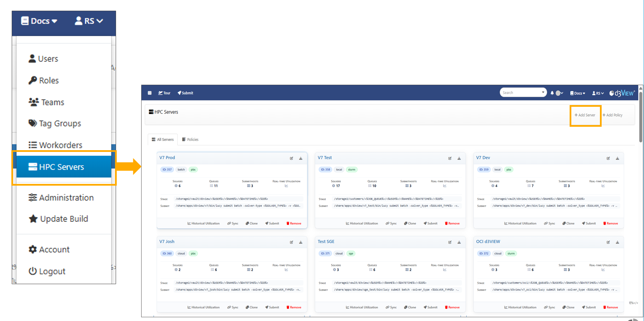Click in the Search input field
This screenshot has height=321, width=644.
pos(519,93)
